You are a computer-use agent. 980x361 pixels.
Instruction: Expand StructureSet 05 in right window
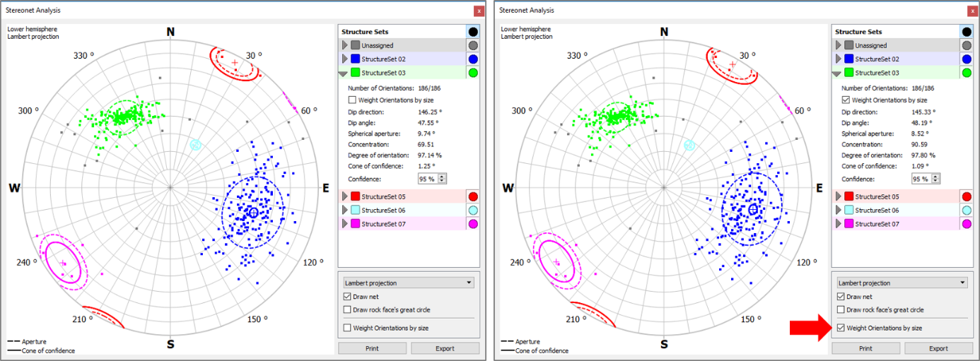pos(838,196)
